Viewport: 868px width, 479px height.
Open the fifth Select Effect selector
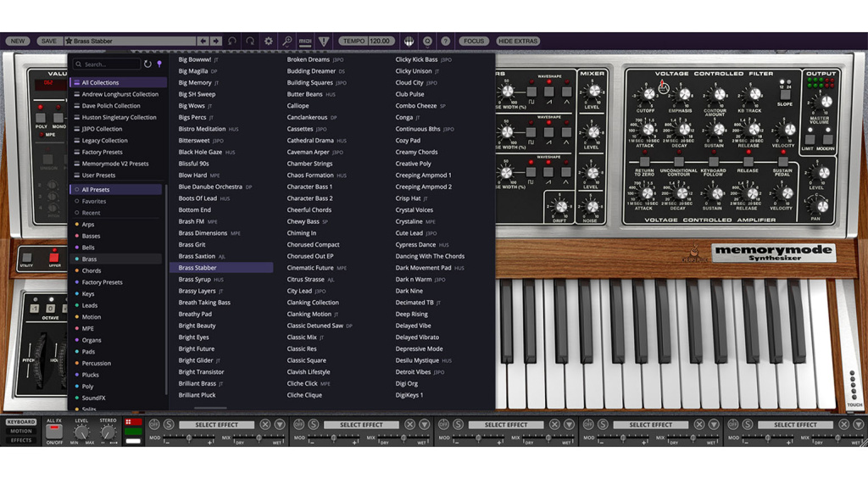pyautogui.click(x=795, y=425)
